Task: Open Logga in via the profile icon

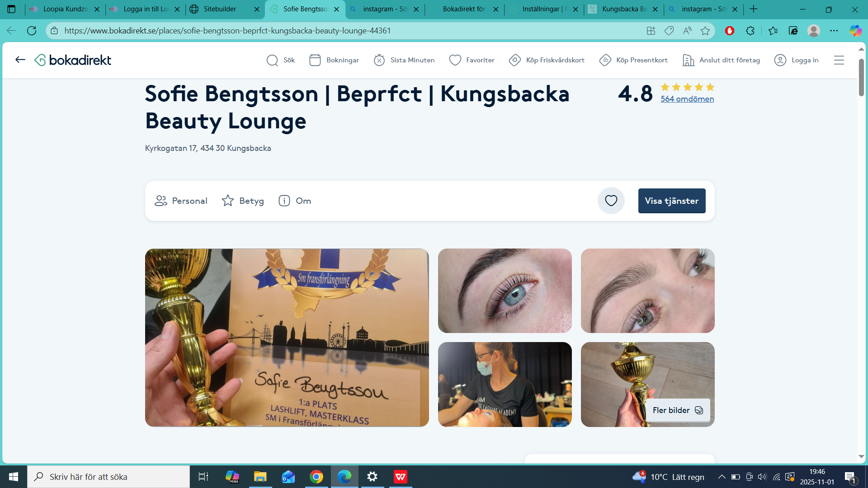Action: (780, 60)
